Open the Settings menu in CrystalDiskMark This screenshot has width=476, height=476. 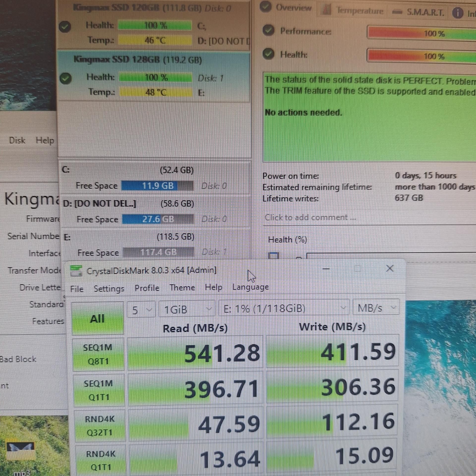pos(109,289)
